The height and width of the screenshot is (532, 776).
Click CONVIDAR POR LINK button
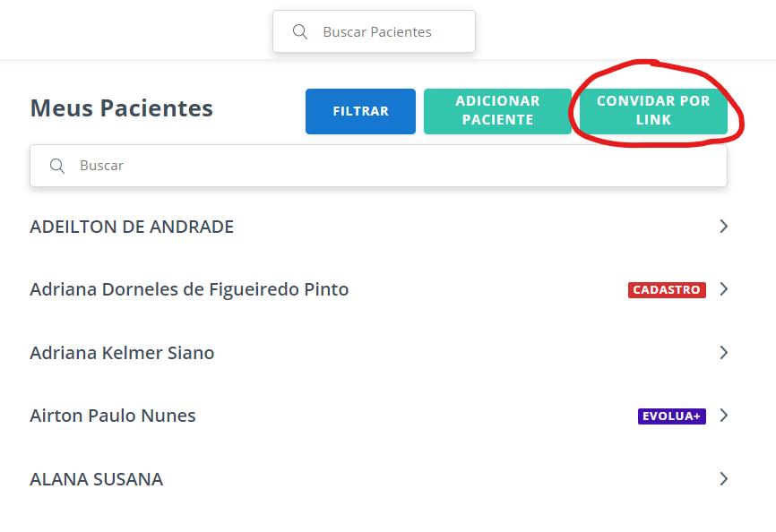(x=653, y=111)
